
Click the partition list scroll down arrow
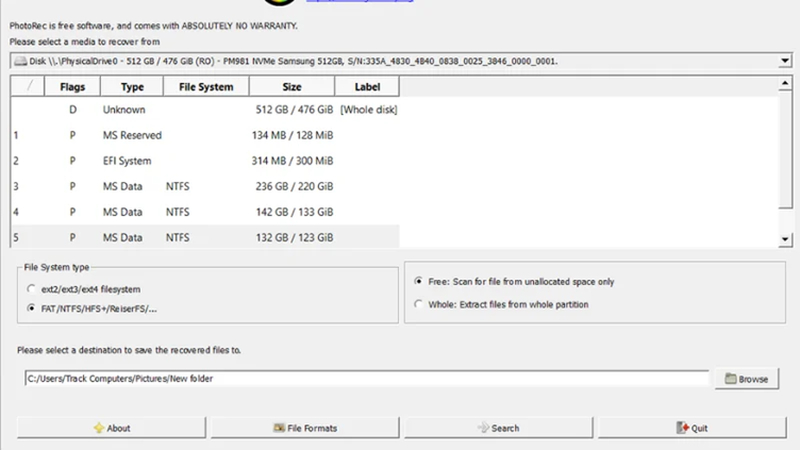pyautogui.click(x=785, y=239)
